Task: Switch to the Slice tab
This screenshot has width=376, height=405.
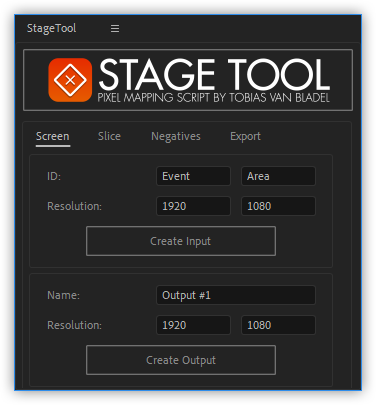Action: tap(109, 136)
